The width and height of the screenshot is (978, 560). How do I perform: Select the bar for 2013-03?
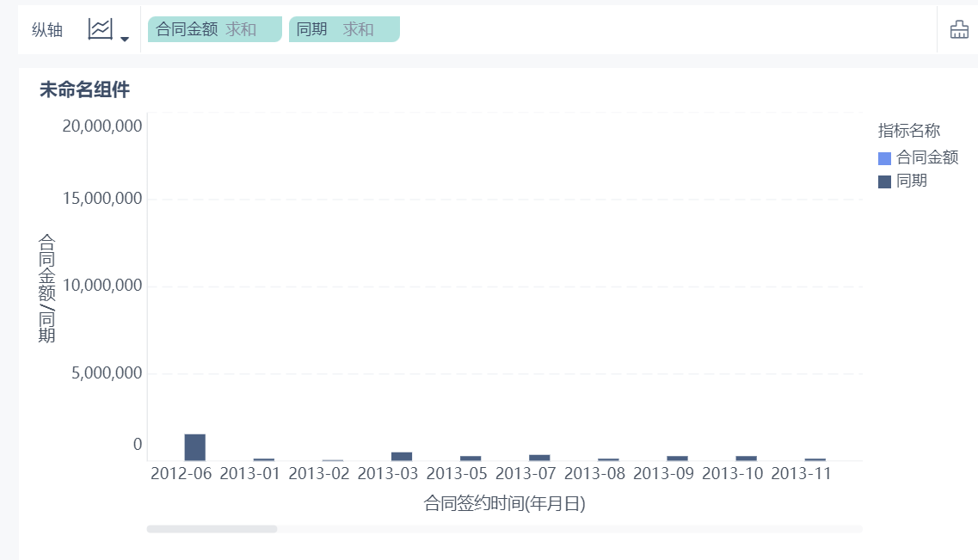point(402,456)
